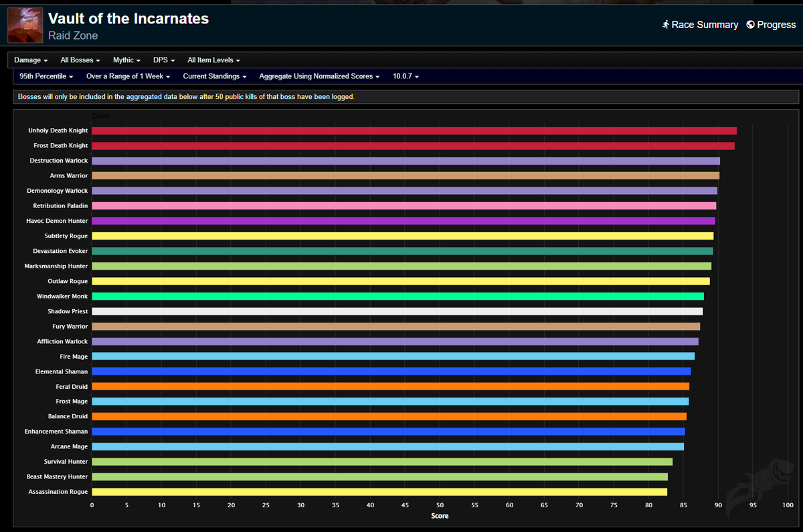Viewport: 803px width, 532px height.
Task: Expand the 10.0.7 patch dropdown
Action: point(406,76)
